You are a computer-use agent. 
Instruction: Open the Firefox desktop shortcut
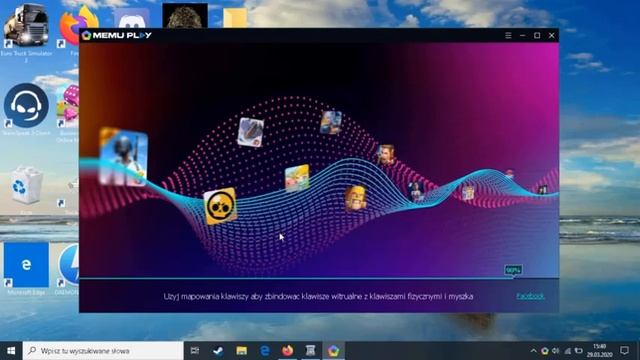point(78,26)
